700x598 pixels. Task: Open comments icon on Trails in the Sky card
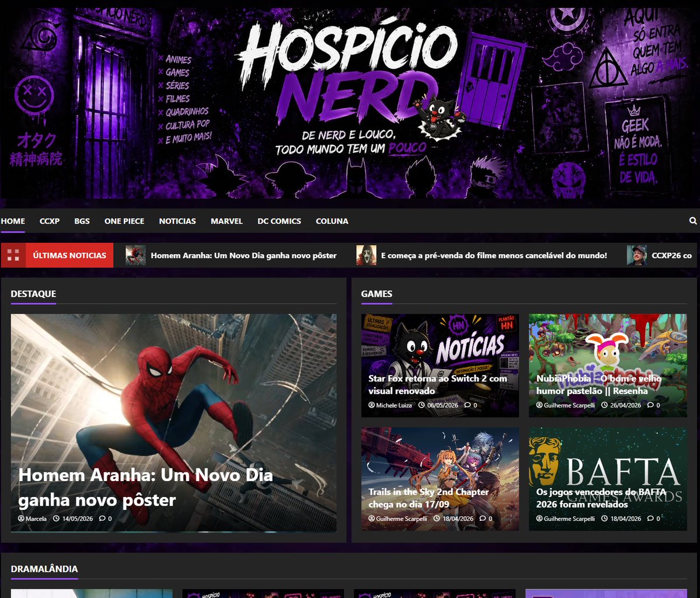[x=483, y=519]
